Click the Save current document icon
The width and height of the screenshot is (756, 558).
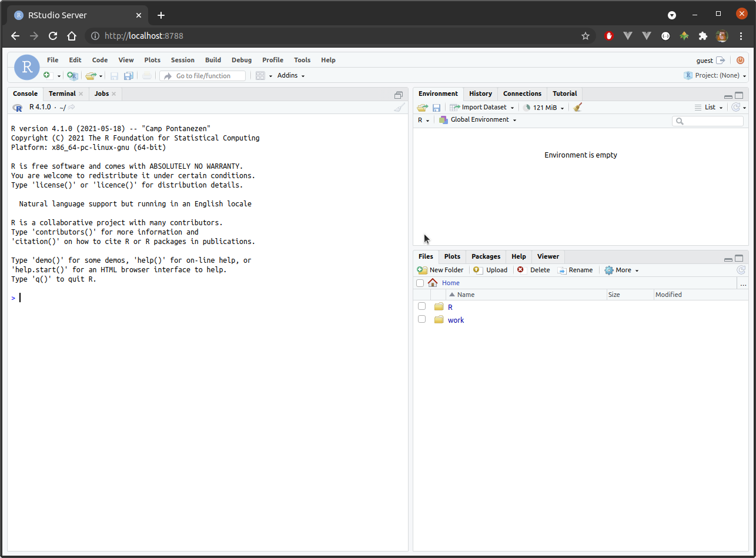114,75
